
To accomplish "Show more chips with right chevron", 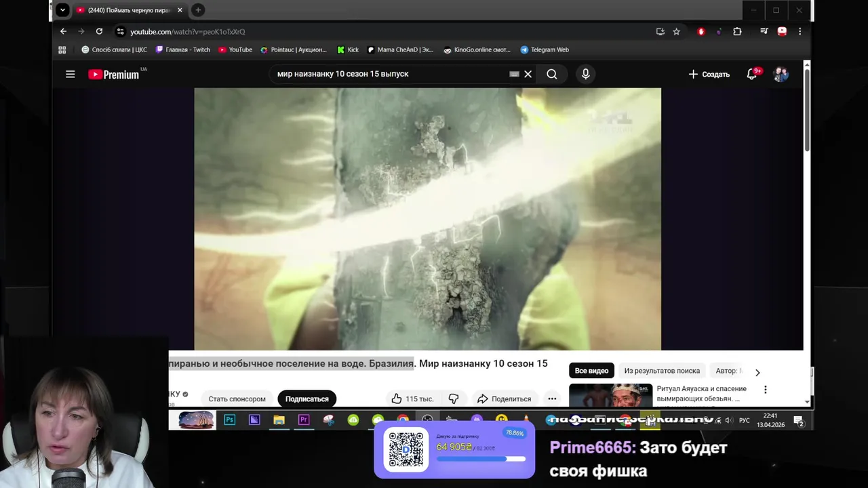I will [x=757, y=372].
